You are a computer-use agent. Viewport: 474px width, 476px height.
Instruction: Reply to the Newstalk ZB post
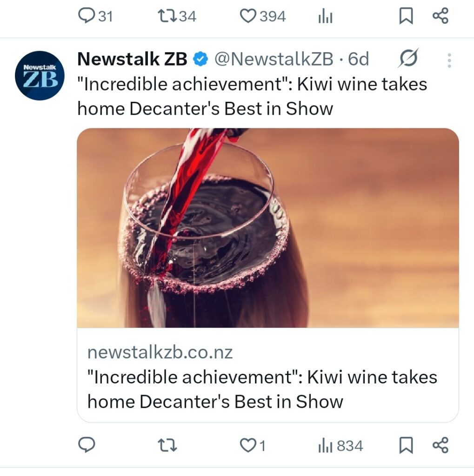pyautogui.click(x=87, y=446)
